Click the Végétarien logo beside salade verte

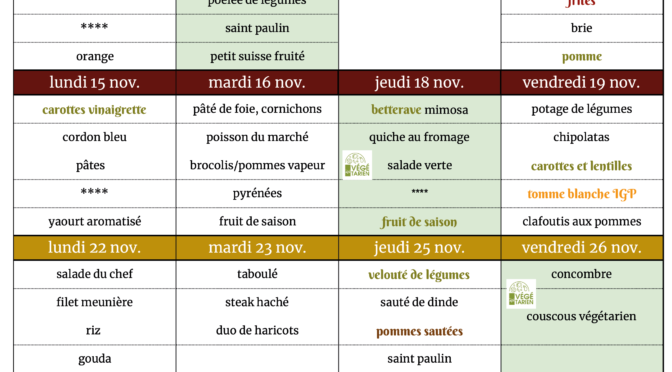click(357, 165)
